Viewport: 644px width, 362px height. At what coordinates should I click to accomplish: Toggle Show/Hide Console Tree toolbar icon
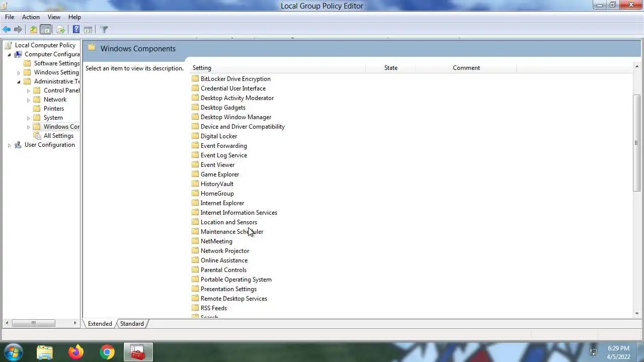coord(45,30)
